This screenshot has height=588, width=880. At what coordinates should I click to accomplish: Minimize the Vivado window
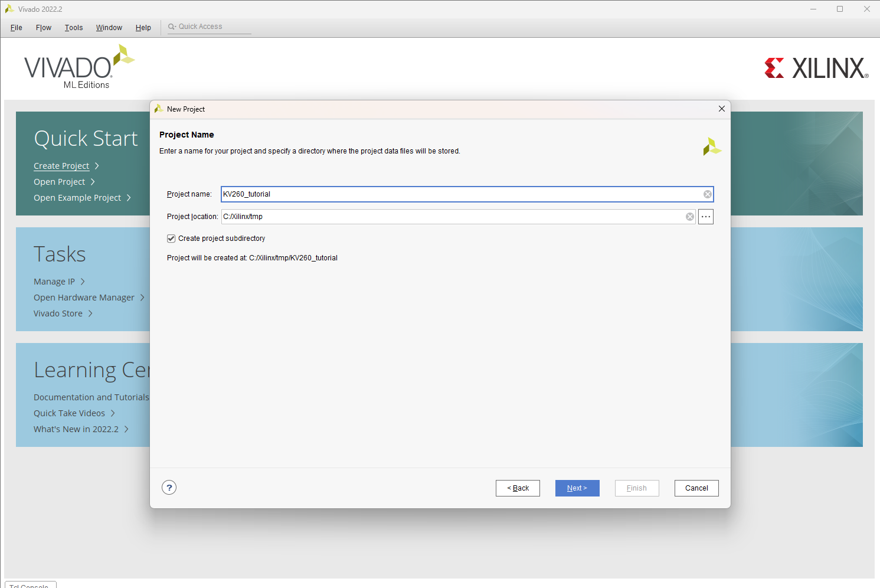(813, 9)
